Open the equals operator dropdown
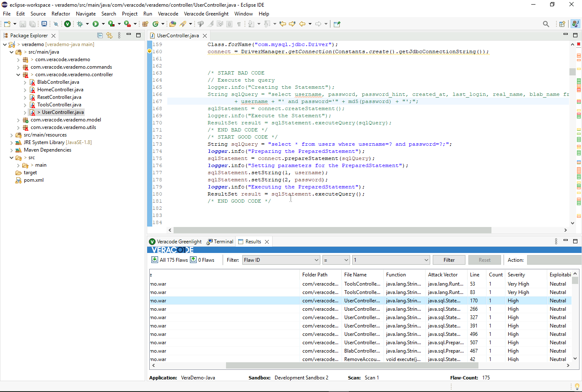This screenshot has width=582, height=392. click(336, 260)
